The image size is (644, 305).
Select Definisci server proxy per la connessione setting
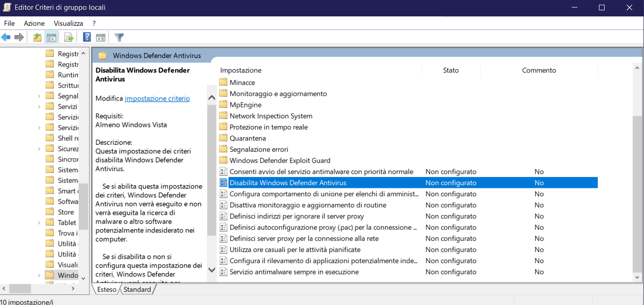tap(304, 238)
